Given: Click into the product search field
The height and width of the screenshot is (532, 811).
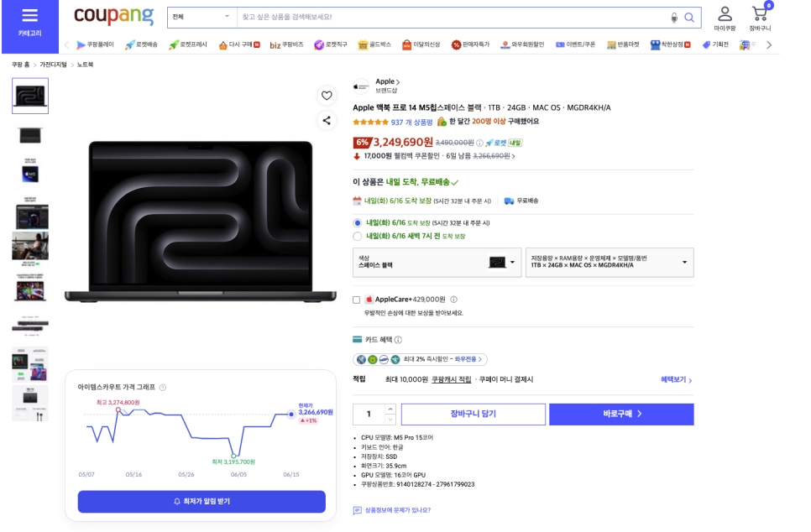Looking at the screenshot, I should click(x=453, y=17).
